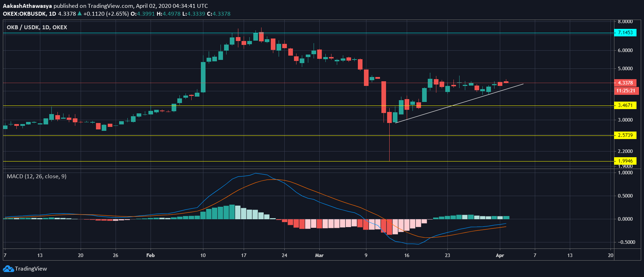This screenshot has height=277, width=644.
Task: Select the yellow 1.9946 price label
Action: pyautogui.click(x=625, y=161)
